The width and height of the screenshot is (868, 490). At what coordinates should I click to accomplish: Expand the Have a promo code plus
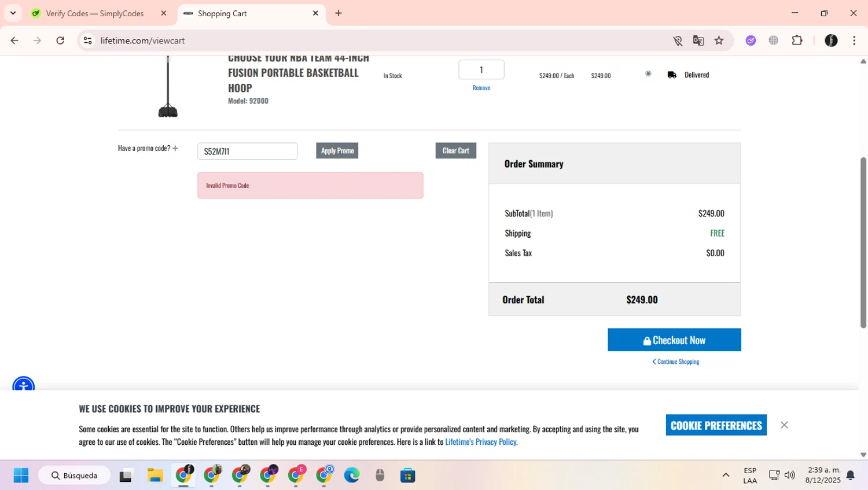[x=175, y=148]
